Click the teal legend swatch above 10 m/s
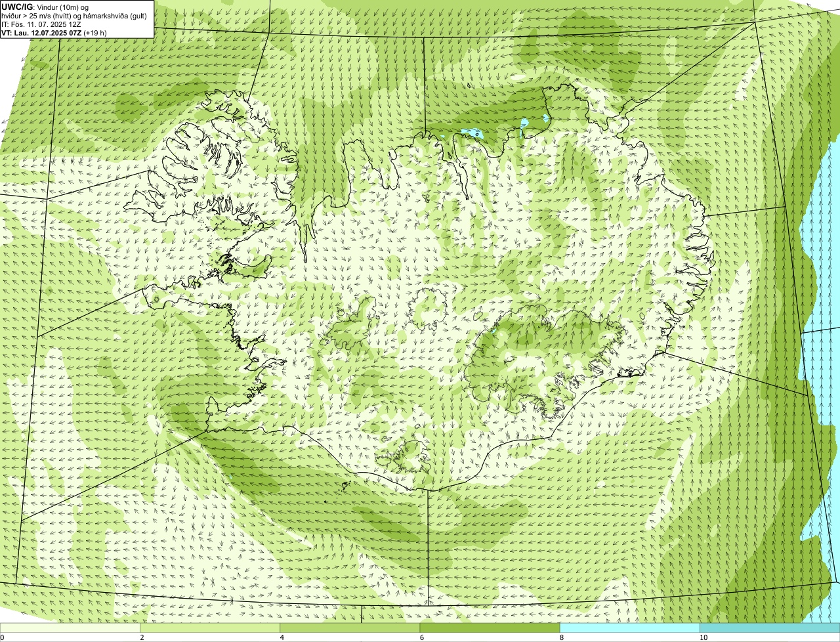The height and width of the screenshot is (642, 840). point(770,628)
